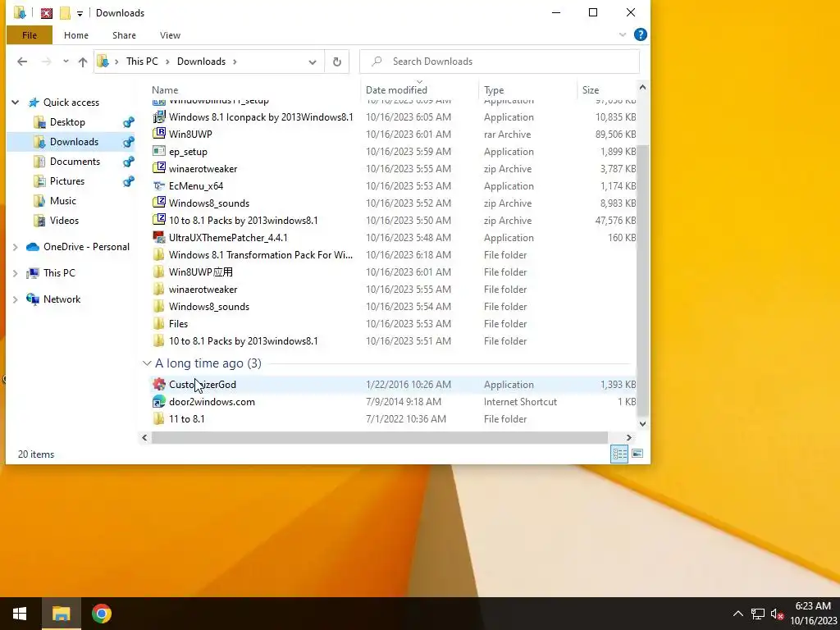Click the horizontal scrollbar thumb

point(379,438)
